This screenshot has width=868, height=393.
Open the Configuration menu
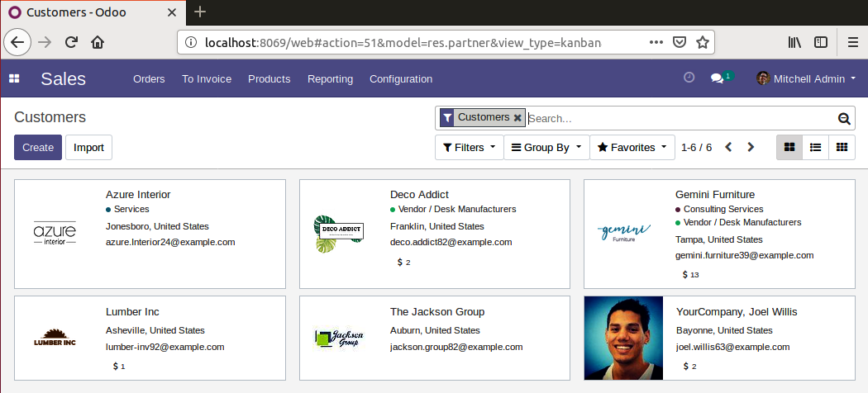point(401,79)
